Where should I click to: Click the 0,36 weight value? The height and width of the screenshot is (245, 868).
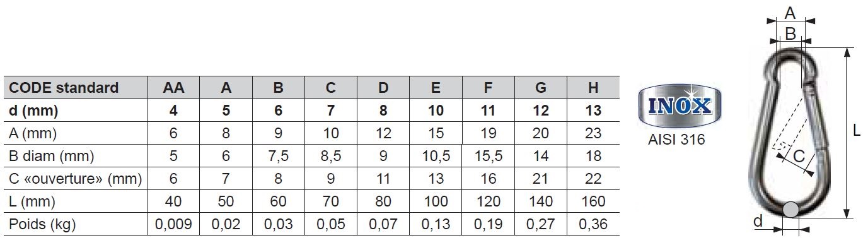593,224
